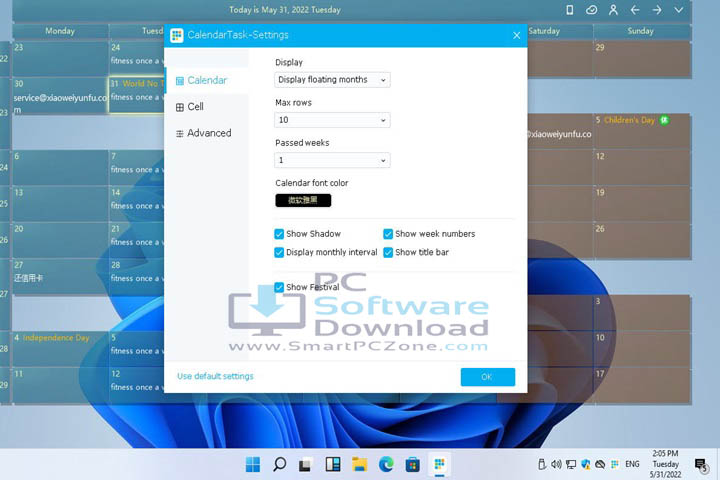Click the 还信用卡 task on the 27th
720x480 pixels.
[x=28, y=278]
